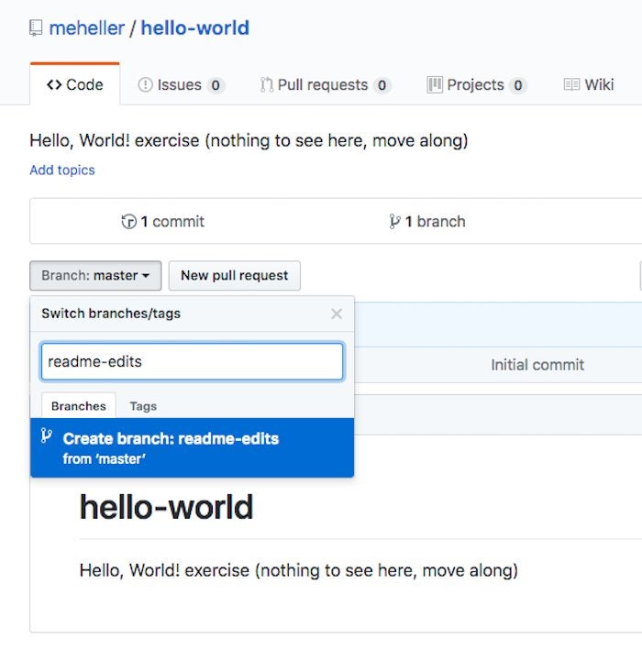
Task: Click the Pull requests merge icon
Action: point(266,84)
